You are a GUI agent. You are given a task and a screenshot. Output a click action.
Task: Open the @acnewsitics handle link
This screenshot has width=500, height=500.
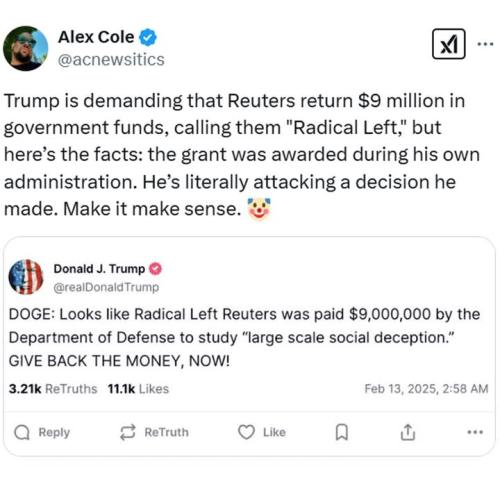pyautogui.click(x=111, y=60)
